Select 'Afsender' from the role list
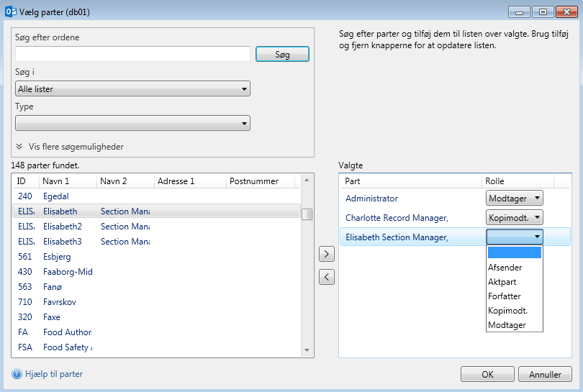 [x=505, y=268]
